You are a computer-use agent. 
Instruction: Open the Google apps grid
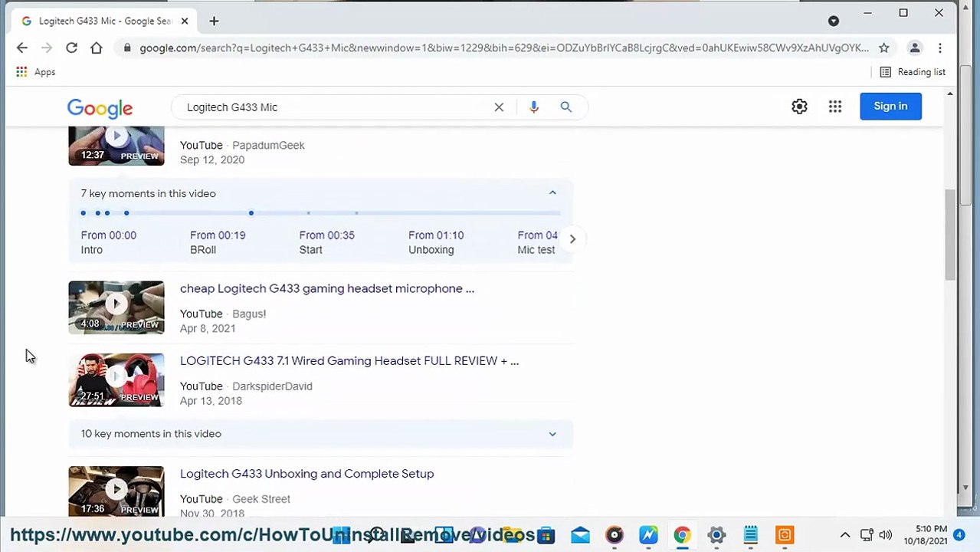(835, 107)
